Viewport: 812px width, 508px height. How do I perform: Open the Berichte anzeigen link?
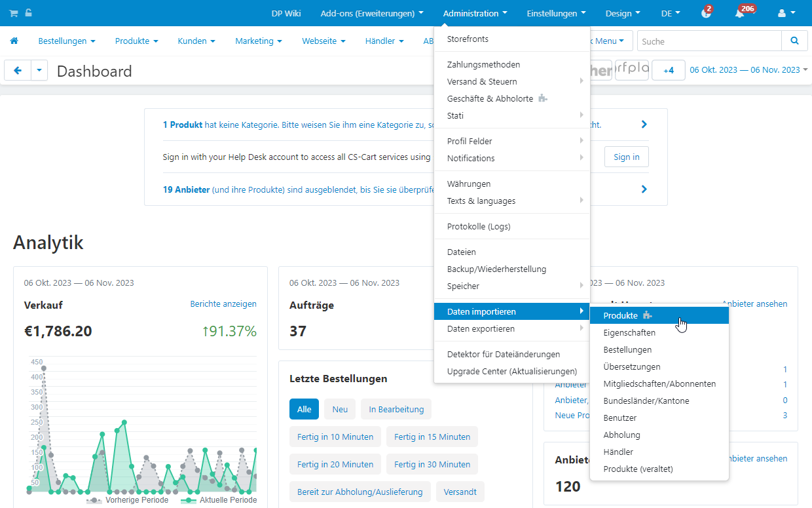pos(223,304)
